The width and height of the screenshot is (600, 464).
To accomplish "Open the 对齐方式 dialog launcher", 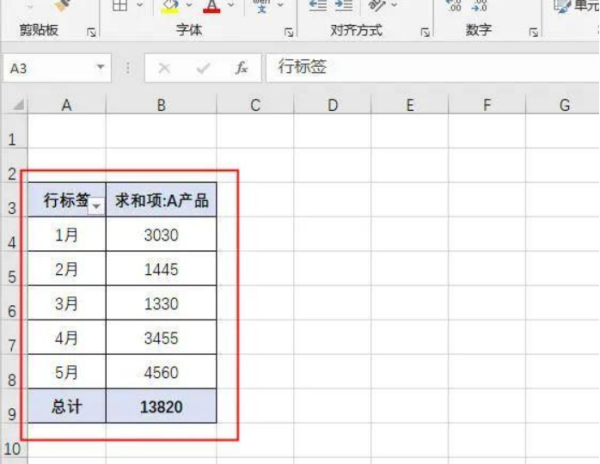I will 425,33.
